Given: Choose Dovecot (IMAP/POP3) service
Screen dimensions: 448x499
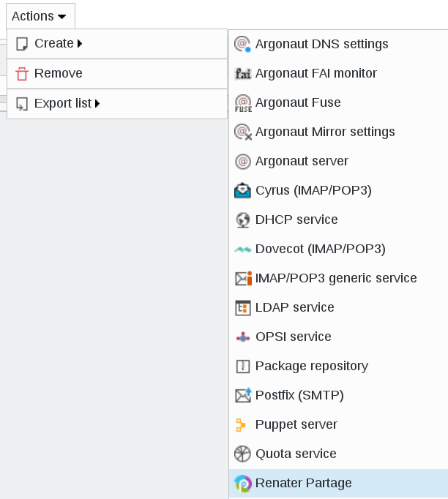Looking at the screenshot, I should [x=338, y=249].
